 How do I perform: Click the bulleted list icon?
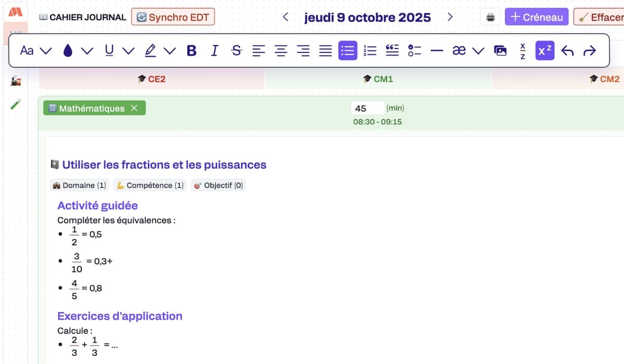[x=347, y=50]
